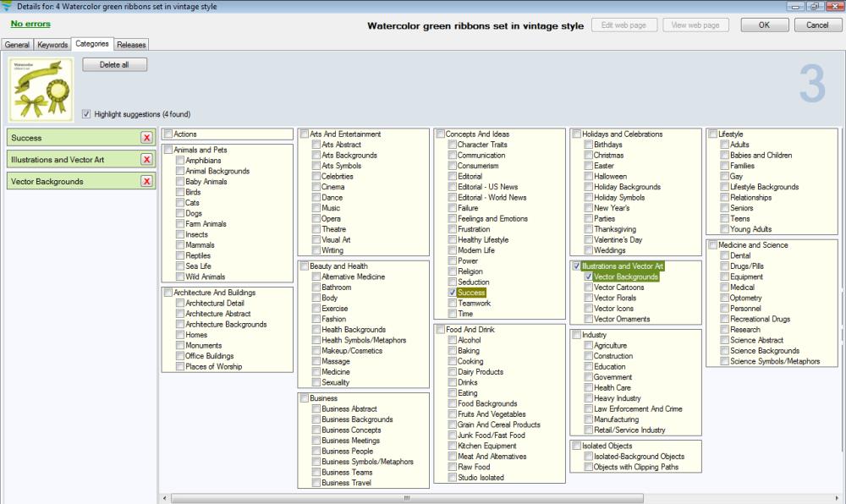846x504 pixels.
Task: Click the Places of Worship label
Action: (214, 366)
